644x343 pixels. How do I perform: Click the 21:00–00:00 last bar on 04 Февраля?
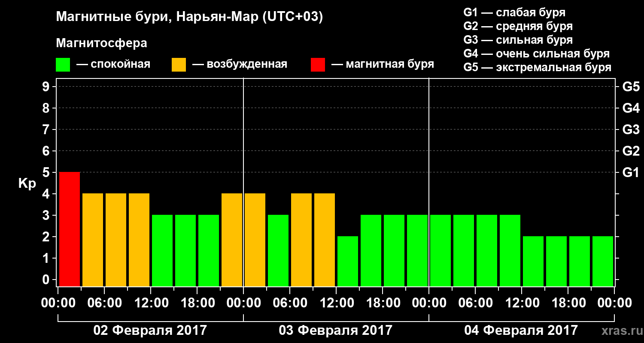(603, 261)
